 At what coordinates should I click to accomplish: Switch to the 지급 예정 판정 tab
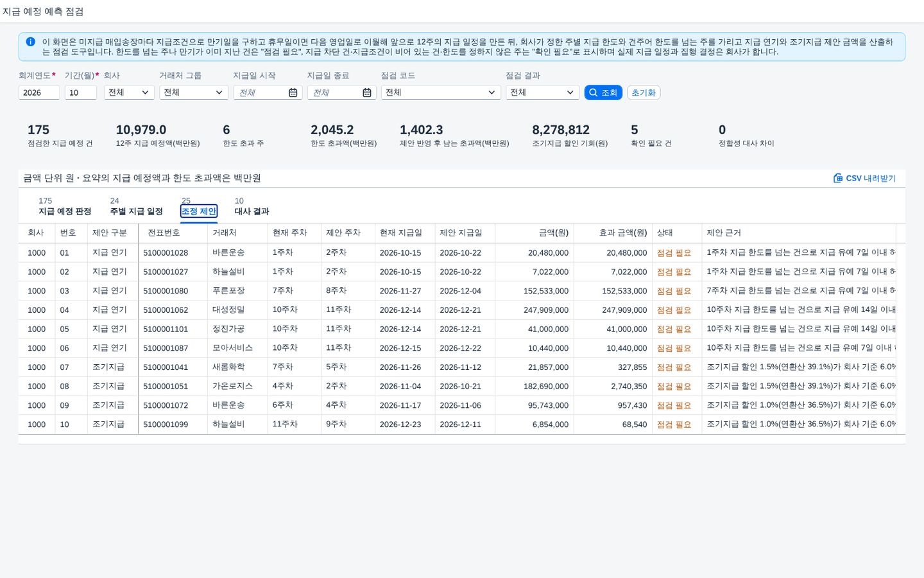pos(65,206)
